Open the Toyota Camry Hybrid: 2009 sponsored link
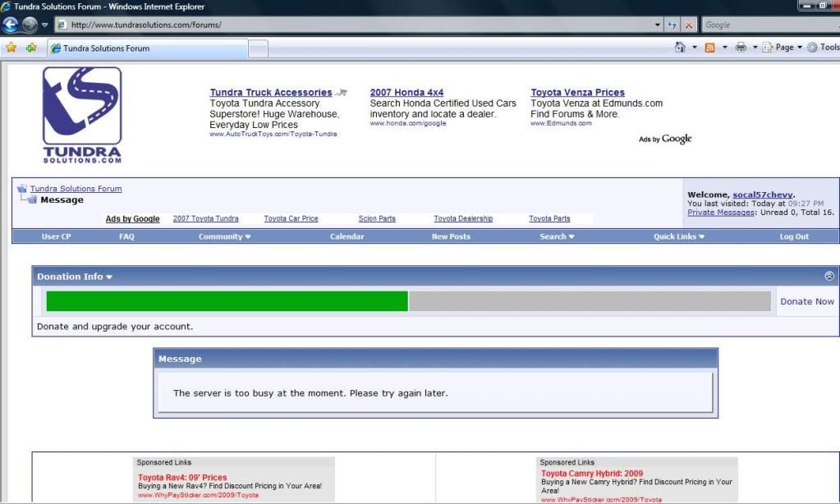840x504 pixels. coord(592,474)
